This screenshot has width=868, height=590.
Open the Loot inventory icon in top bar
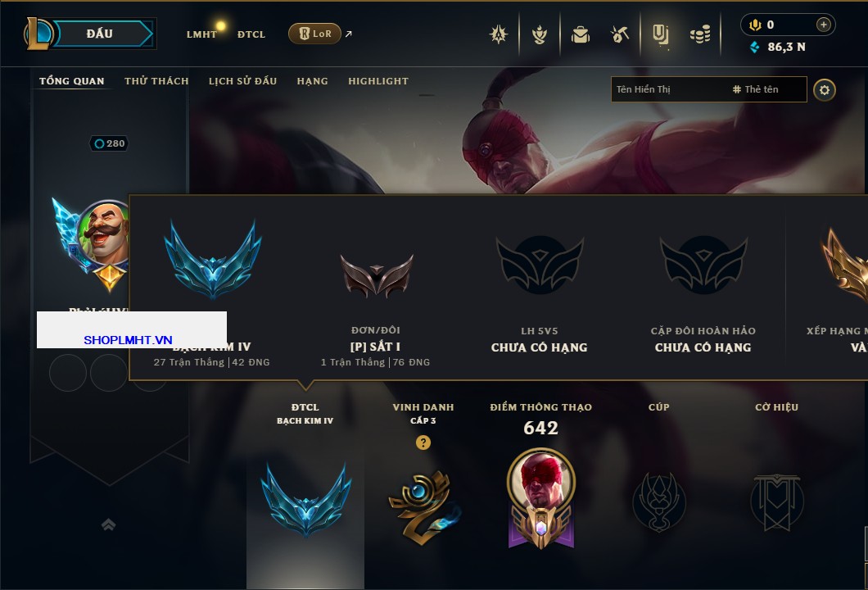click(660, 34)
